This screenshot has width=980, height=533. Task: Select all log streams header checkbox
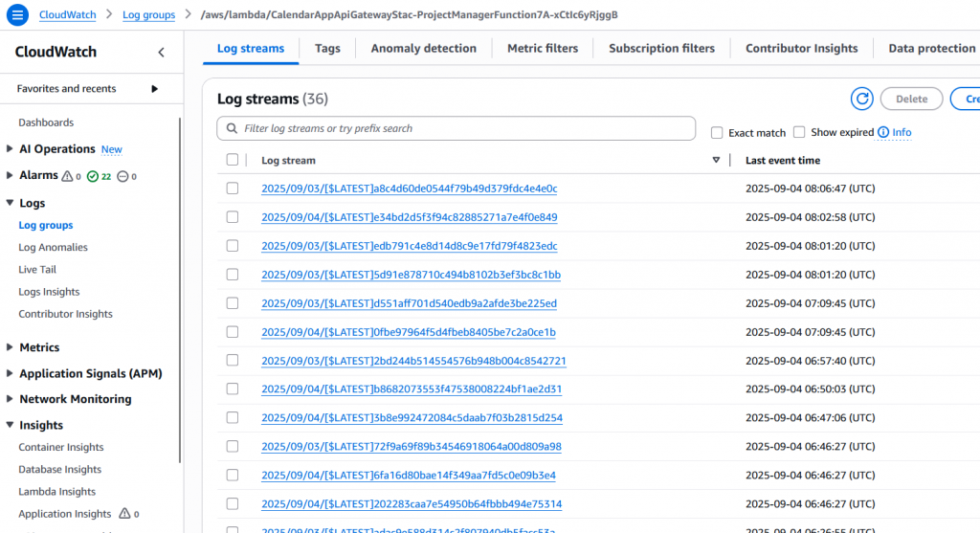pyautogui.click(x=233, y=160)
